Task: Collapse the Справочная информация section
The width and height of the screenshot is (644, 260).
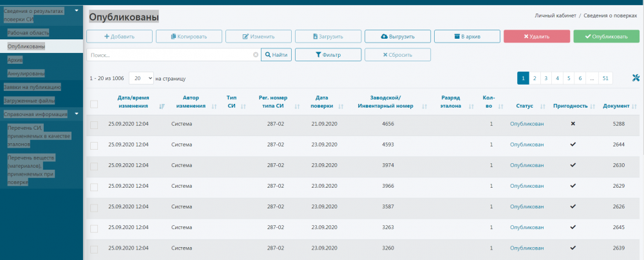Action: 77,114
